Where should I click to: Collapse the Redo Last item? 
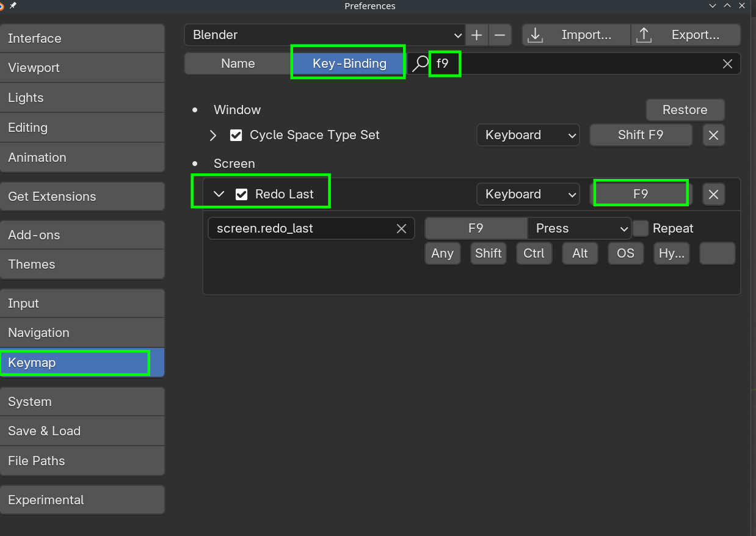tap(219, 194)
